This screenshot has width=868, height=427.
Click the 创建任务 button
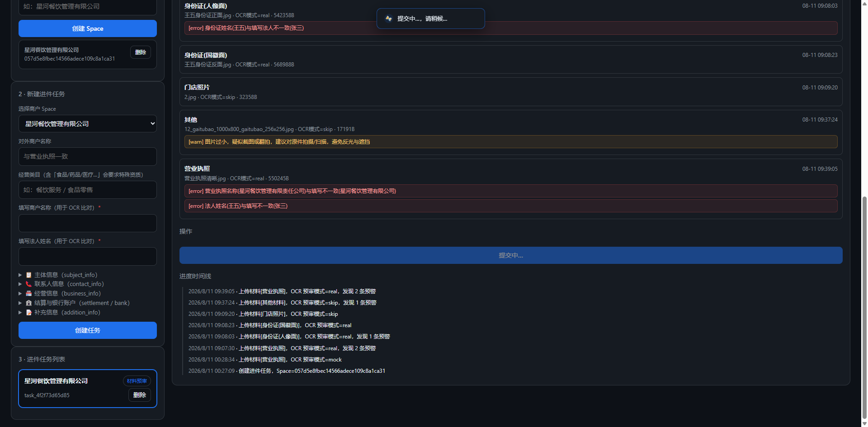pyautogui.click(x=88, y=330)
